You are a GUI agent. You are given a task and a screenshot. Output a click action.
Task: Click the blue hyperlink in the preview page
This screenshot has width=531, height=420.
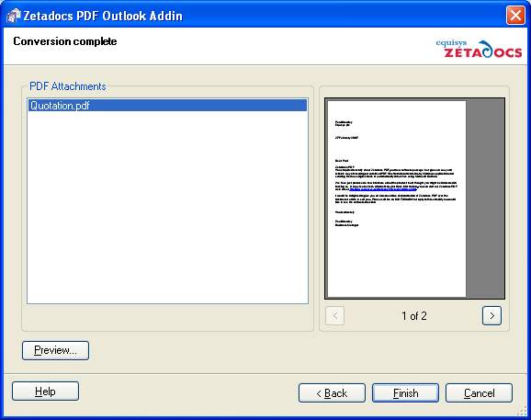coord(383,189)
